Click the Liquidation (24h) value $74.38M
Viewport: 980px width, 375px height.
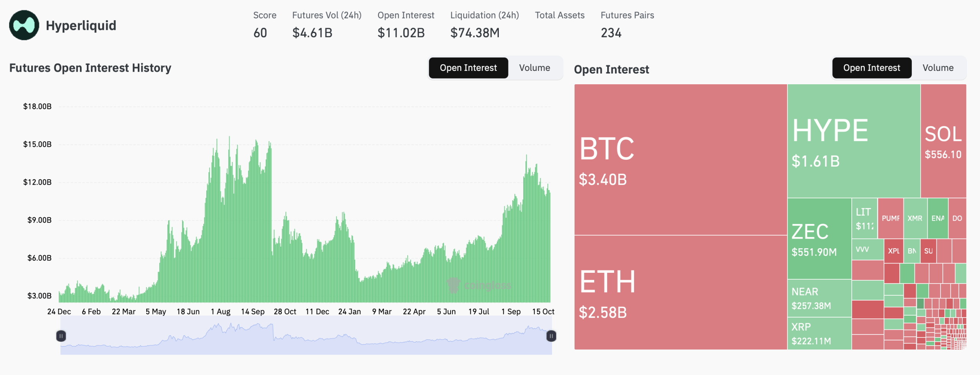coord(475,33)
